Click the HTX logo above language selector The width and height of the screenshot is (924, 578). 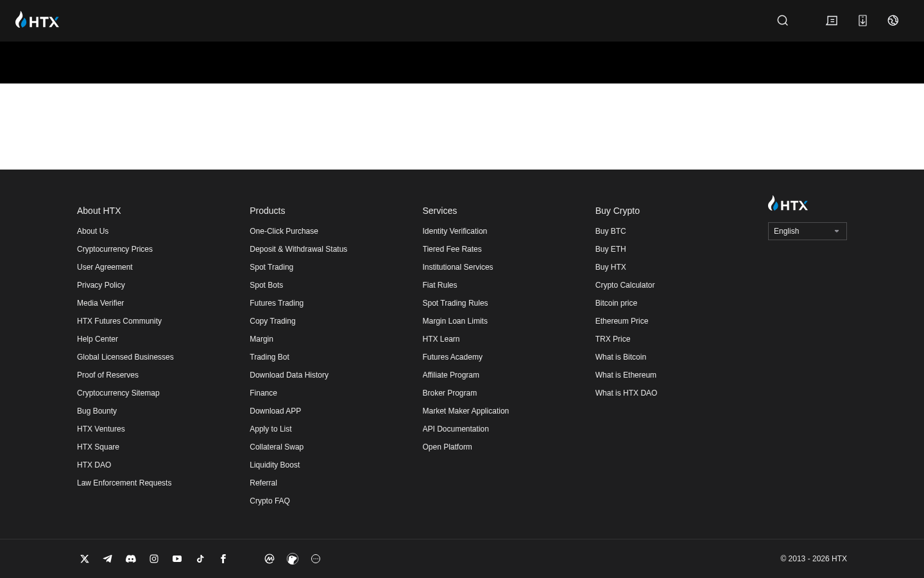788,204
